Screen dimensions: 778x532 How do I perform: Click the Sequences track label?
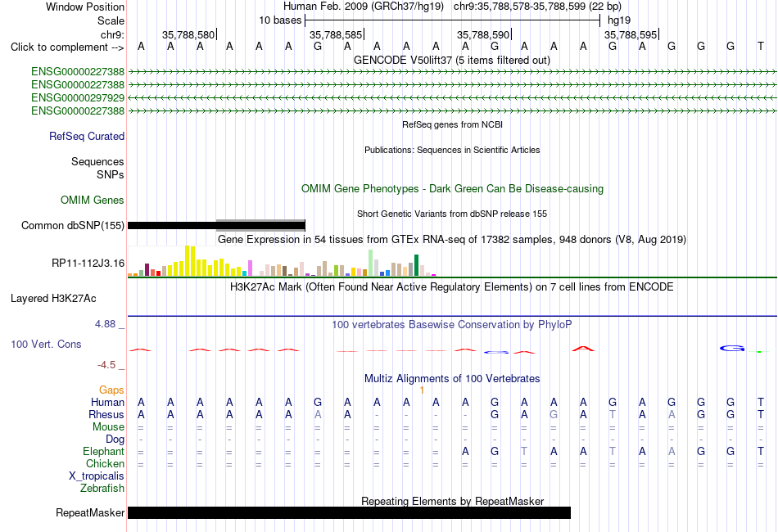point(97,161)
